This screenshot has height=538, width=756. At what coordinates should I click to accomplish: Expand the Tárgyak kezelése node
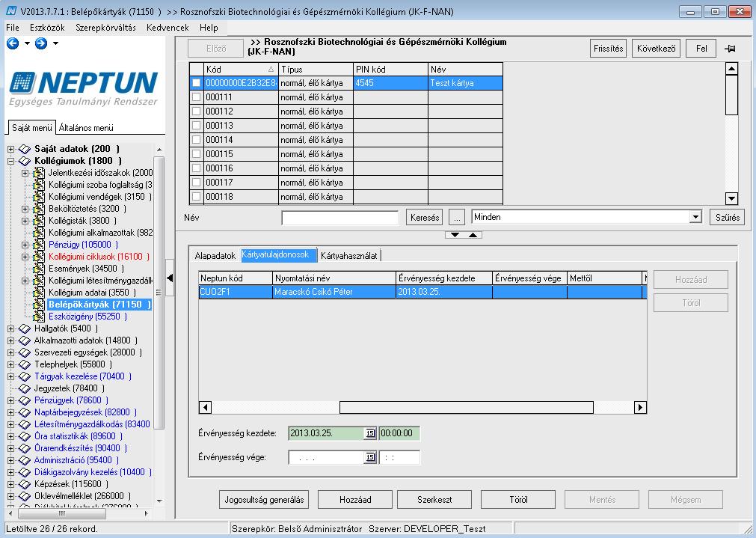tap(11, 376)
